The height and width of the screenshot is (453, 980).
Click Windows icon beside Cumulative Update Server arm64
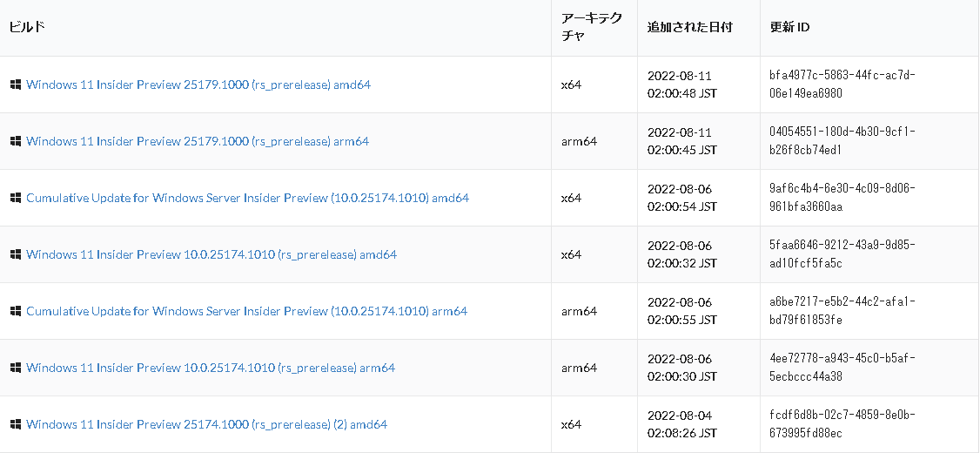click(x=16, y=311)
